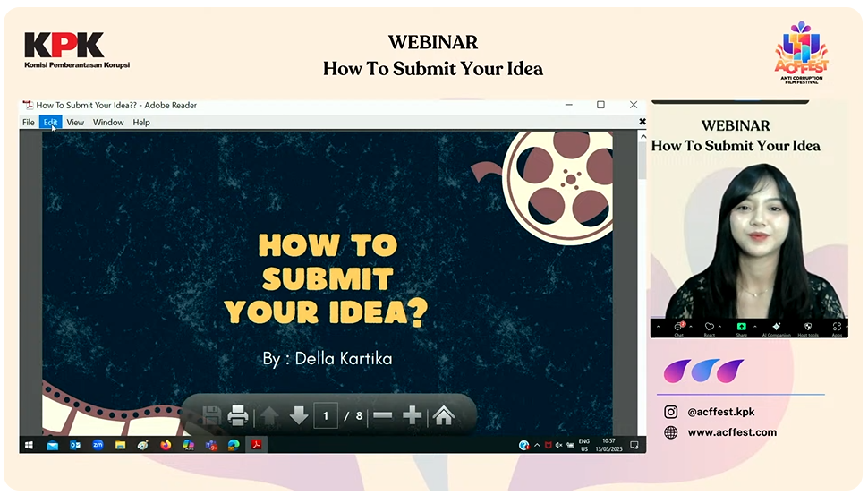Viewport: 868px width, 495px height.
Task: Open Outlook from the taskbar
Action: click(75, 445)
